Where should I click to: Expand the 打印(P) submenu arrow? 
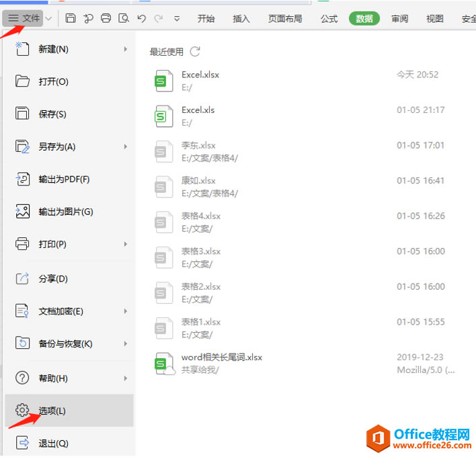(125, 244)
